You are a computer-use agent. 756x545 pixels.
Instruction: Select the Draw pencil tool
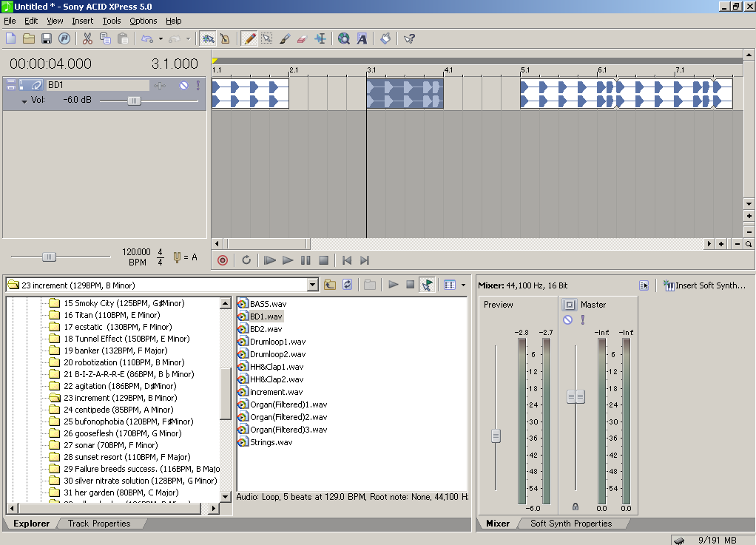(x=249, y=38)
